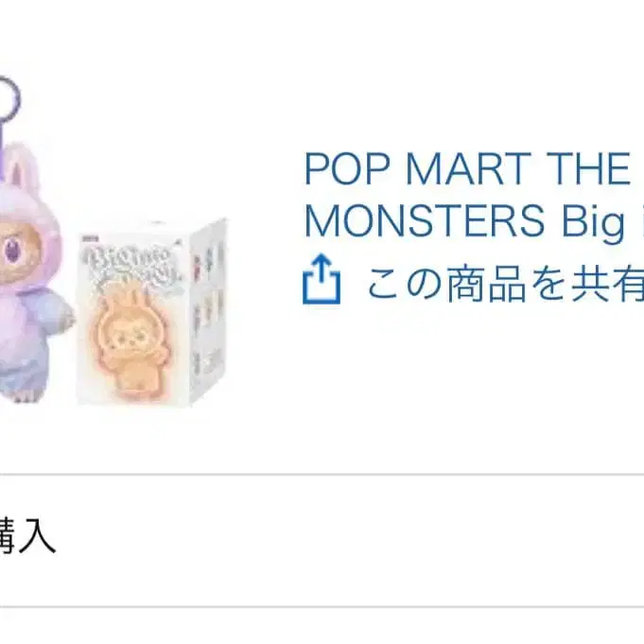Click the silver logo text on box
The width and height of the screenshot is (644, 644).
pyautogui.click(x=131, y=268)
